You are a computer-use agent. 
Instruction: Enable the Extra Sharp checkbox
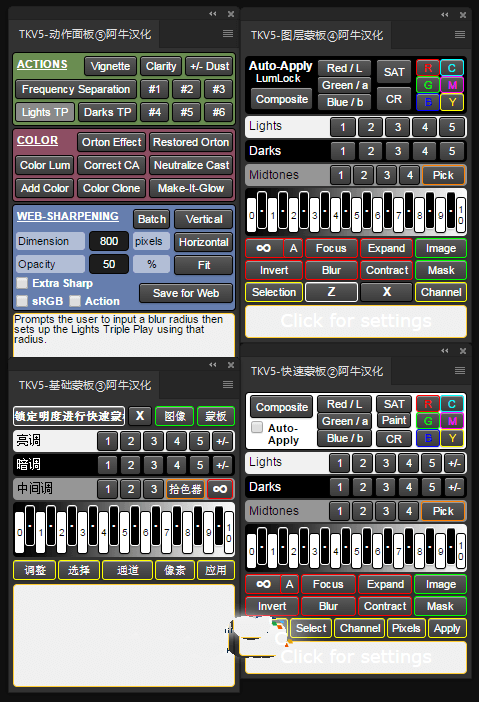click(21, 283)
